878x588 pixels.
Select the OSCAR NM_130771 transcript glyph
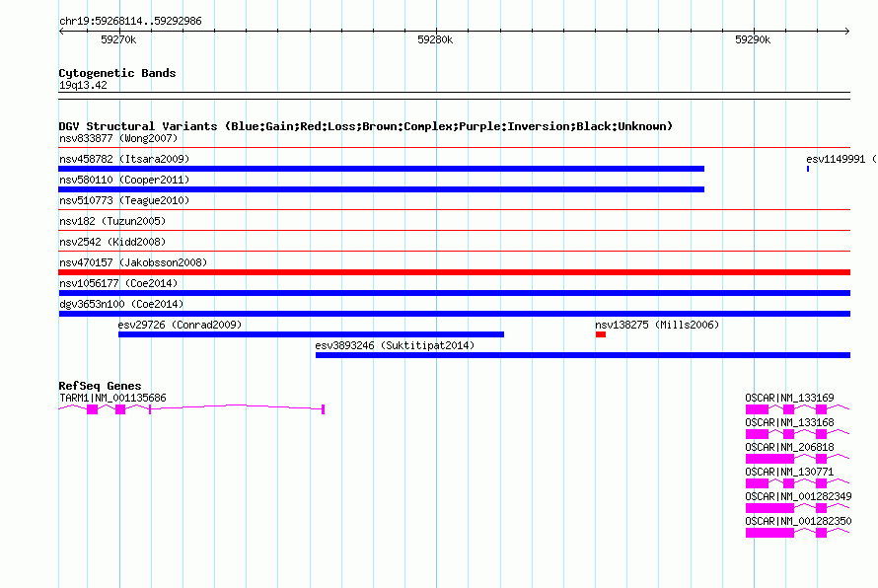(797, 483)
